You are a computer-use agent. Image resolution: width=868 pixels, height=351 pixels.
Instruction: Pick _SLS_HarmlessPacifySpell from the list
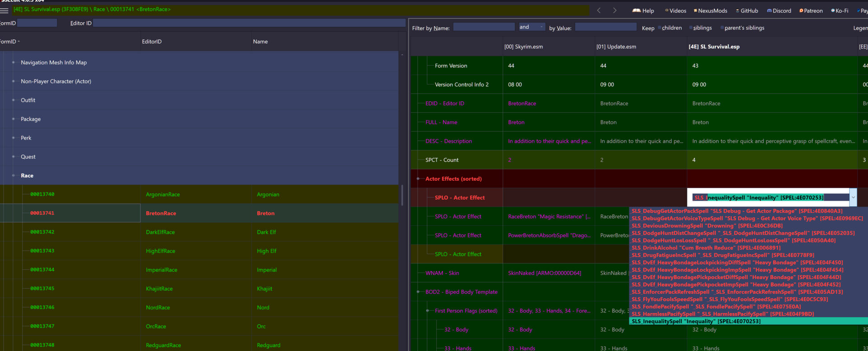click(x=749, y=314)
